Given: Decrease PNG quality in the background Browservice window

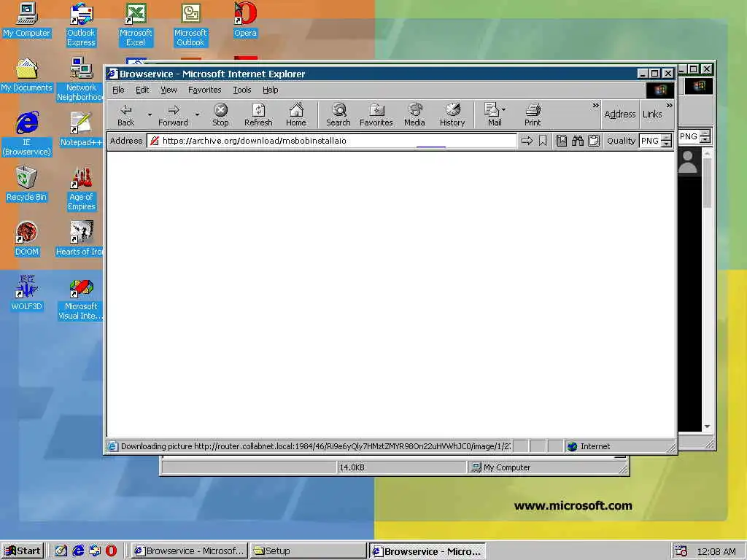Looking at the screenshot, I should click(x=705, y=139).
